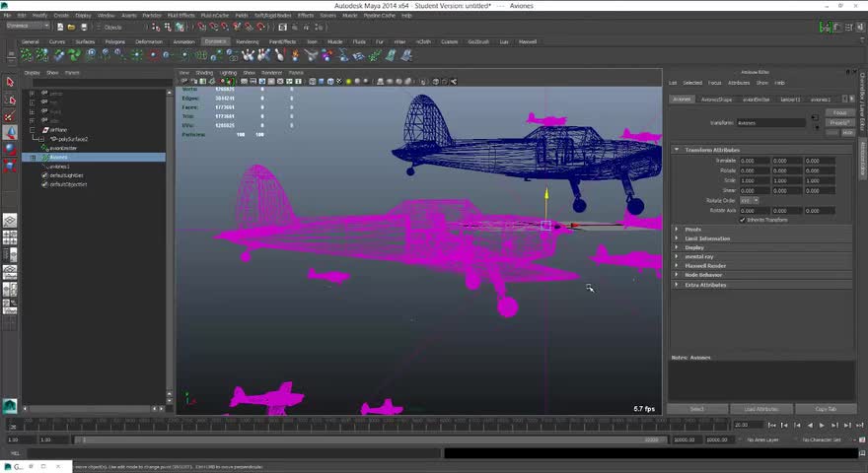Click the Copy Tab button
868x473 pixels.
point(825,409)
